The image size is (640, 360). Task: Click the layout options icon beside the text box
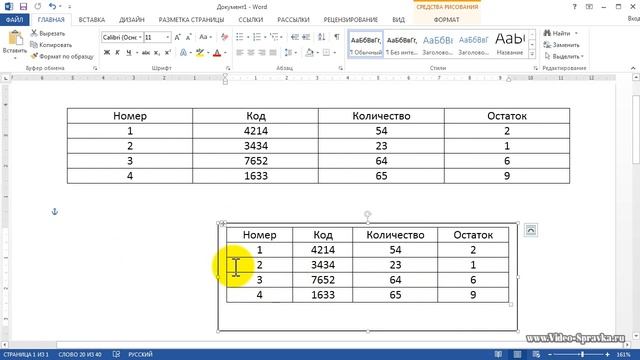coord(530,230)
